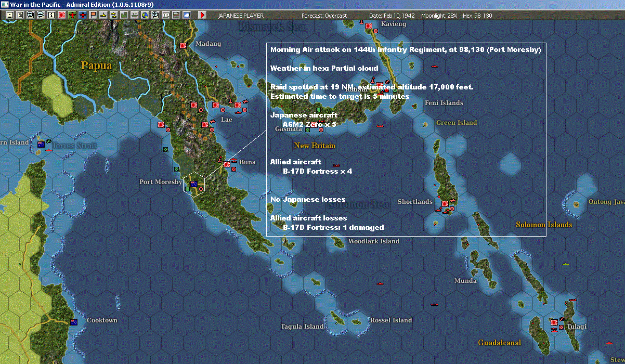Click the red play end-turn arrow
The width and height of the screenshot is (625, 364).
[x=203, y=15]
